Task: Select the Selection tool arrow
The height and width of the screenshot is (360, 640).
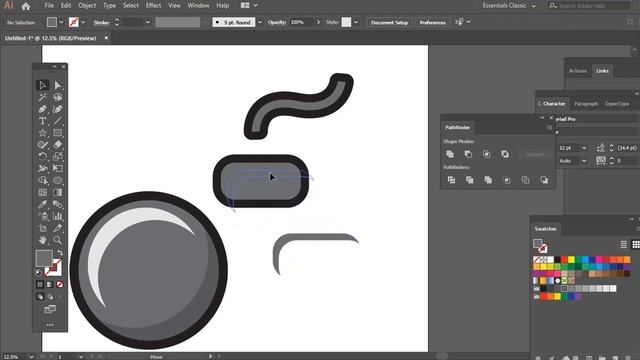Action: [x=42, y=85]
